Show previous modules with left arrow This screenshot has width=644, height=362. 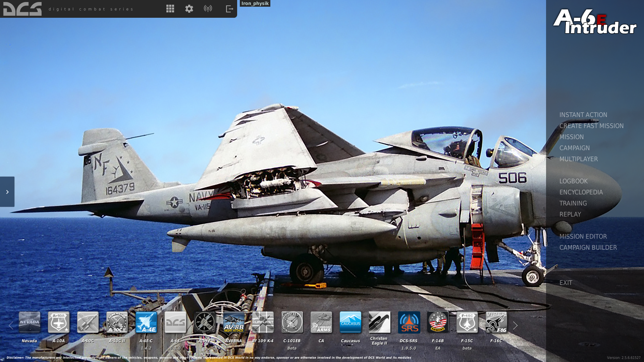coord(11,325)
